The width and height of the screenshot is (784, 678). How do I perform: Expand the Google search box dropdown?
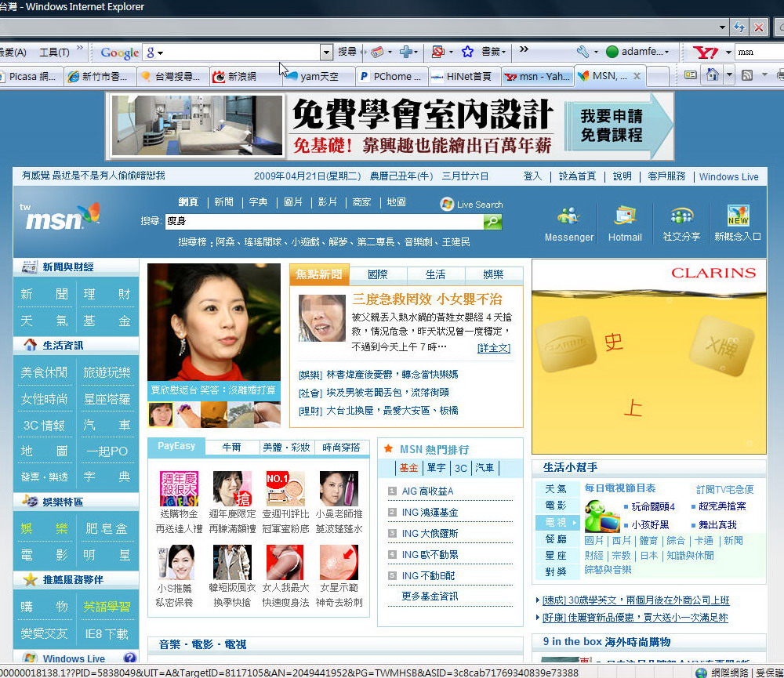(326, 52)
